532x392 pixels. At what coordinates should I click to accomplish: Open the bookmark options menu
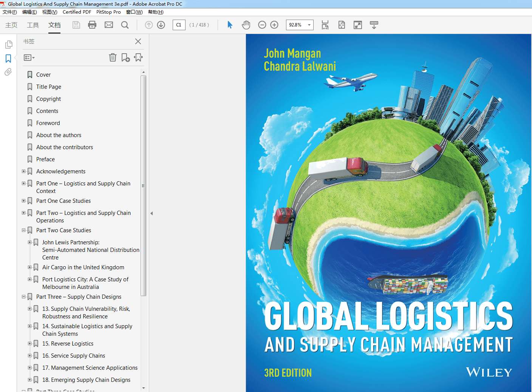pyautogui.click(x=29, y=57)
